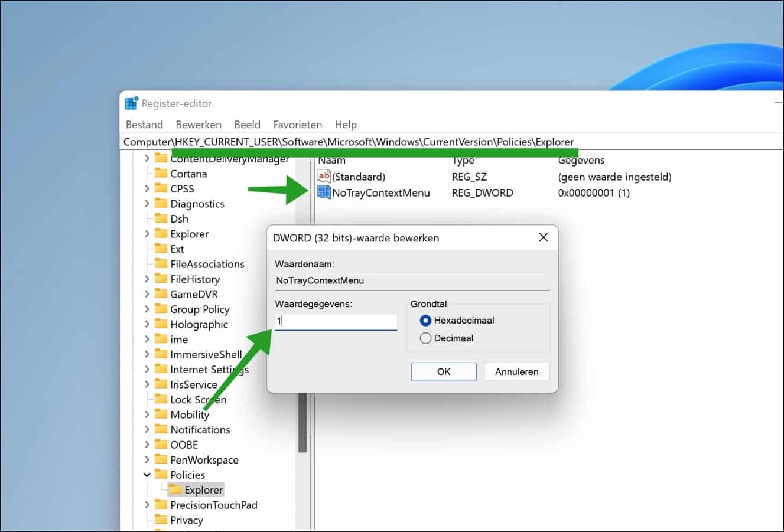
Task: Click Annuleren to cancel the dialog
Action: coord(516,371)
